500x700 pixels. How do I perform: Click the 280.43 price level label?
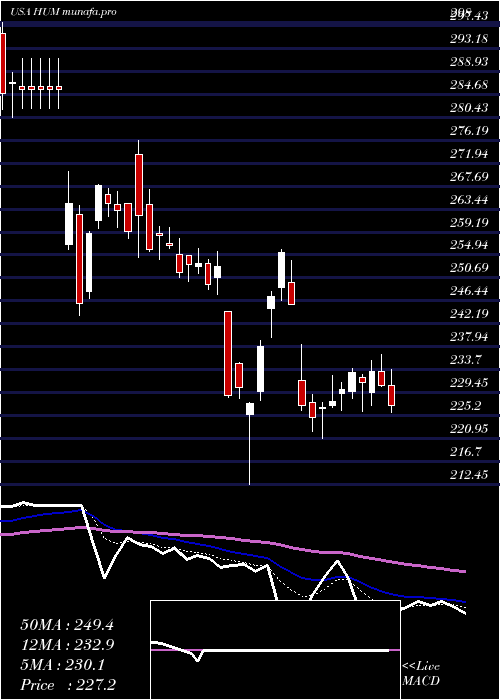(469, 108)
